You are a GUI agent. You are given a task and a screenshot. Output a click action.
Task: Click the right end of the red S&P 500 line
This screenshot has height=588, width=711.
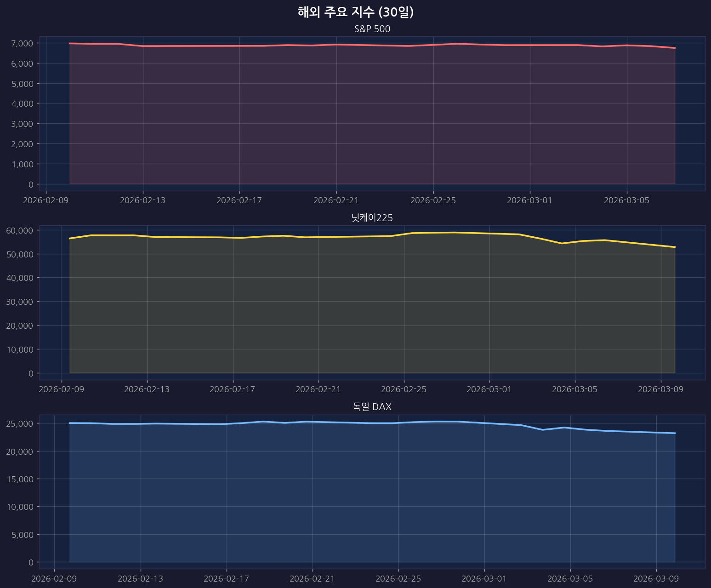pos(674,48)
